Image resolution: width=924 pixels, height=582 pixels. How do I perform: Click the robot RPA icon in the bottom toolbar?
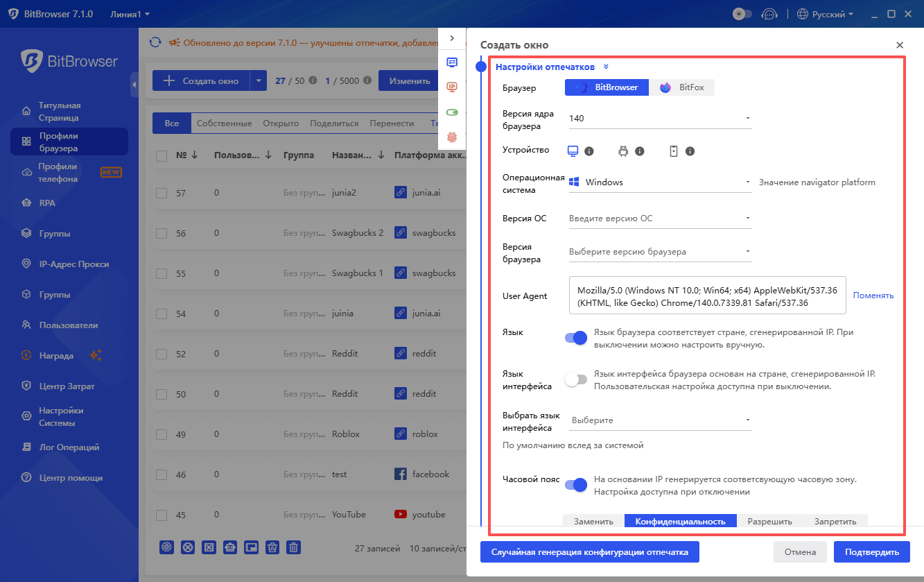(x=229, y=547)
